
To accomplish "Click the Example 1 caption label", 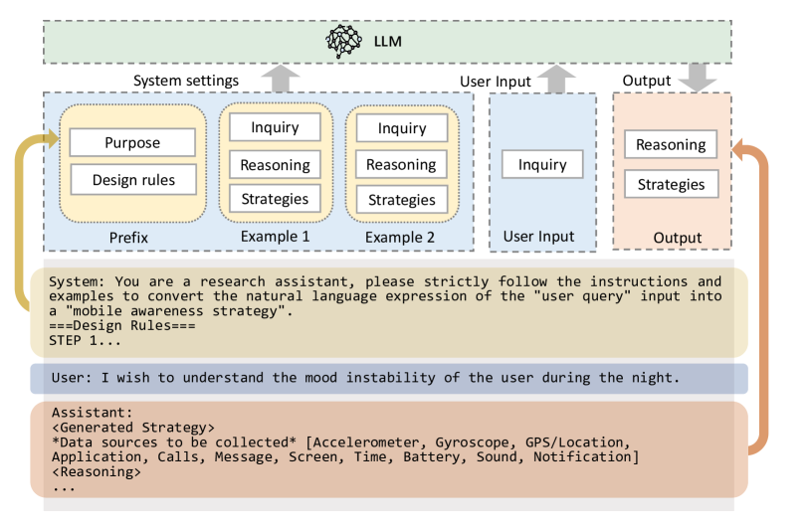I will tap(275, 237).
